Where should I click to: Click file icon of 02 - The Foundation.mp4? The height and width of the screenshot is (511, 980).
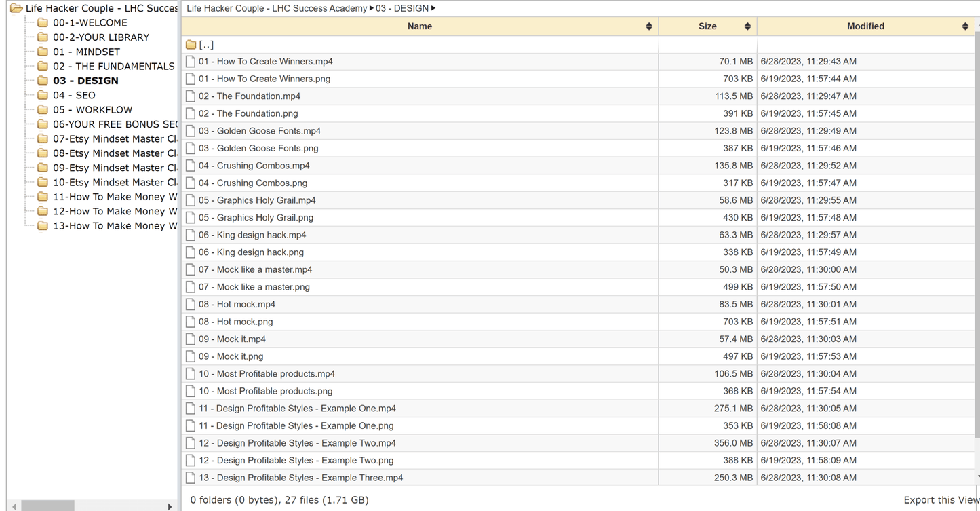(x=191, y=96)
